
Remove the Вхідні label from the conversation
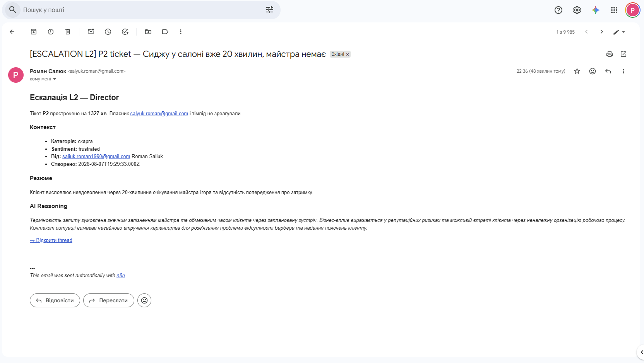point(348,55)
